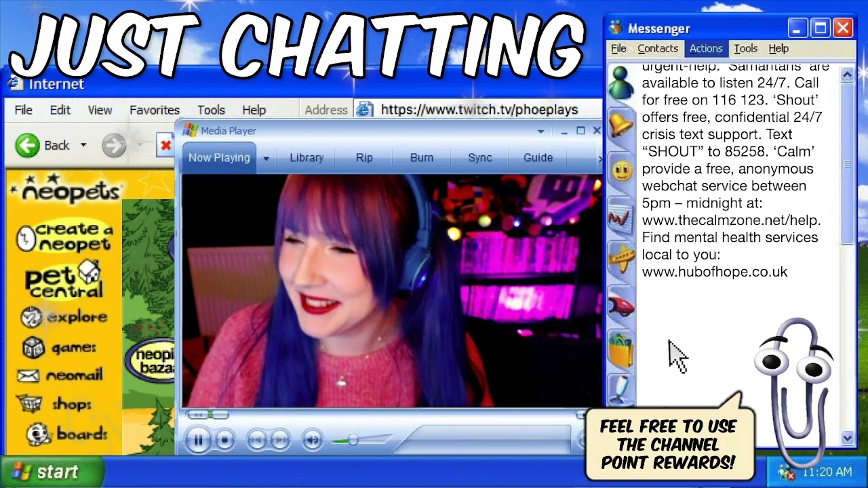This screenshot has width=868, height=488.
Task: Expand the Back button history dropdown arrow
Action: (83, 145)
